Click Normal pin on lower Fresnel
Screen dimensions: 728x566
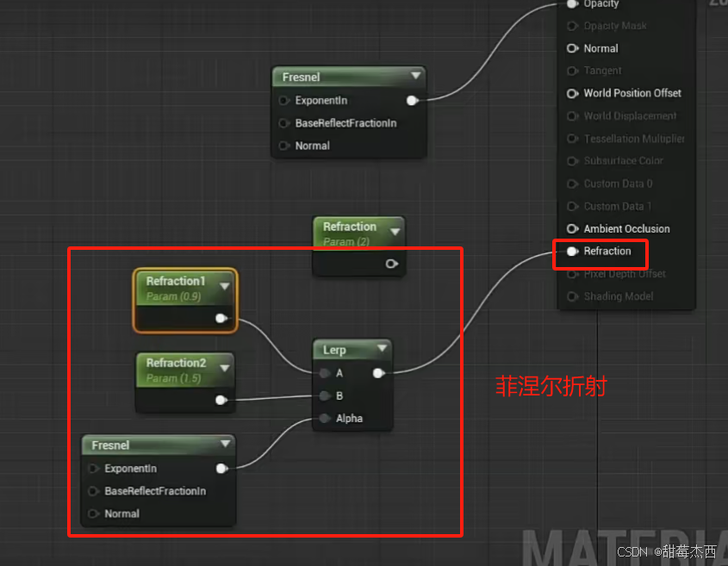point(93,513)
